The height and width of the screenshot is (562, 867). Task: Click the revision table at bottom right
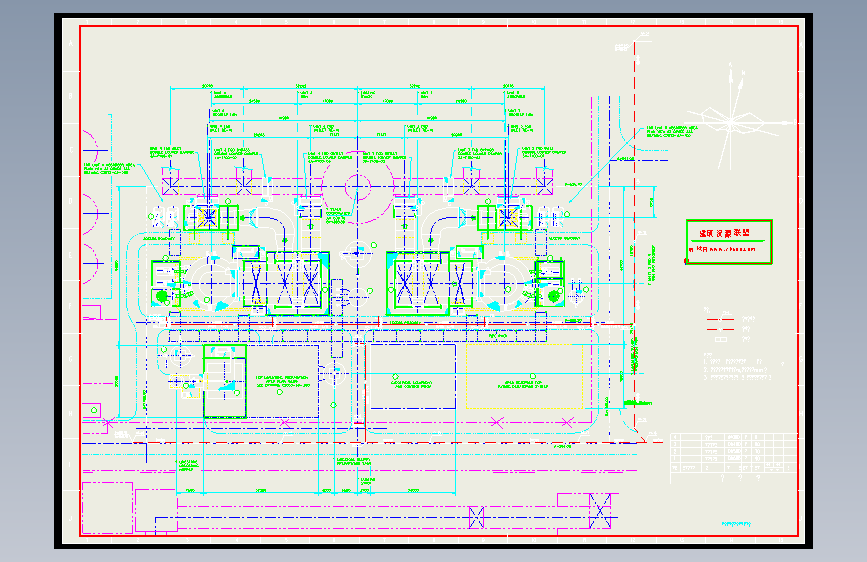(x=734, y=452)
